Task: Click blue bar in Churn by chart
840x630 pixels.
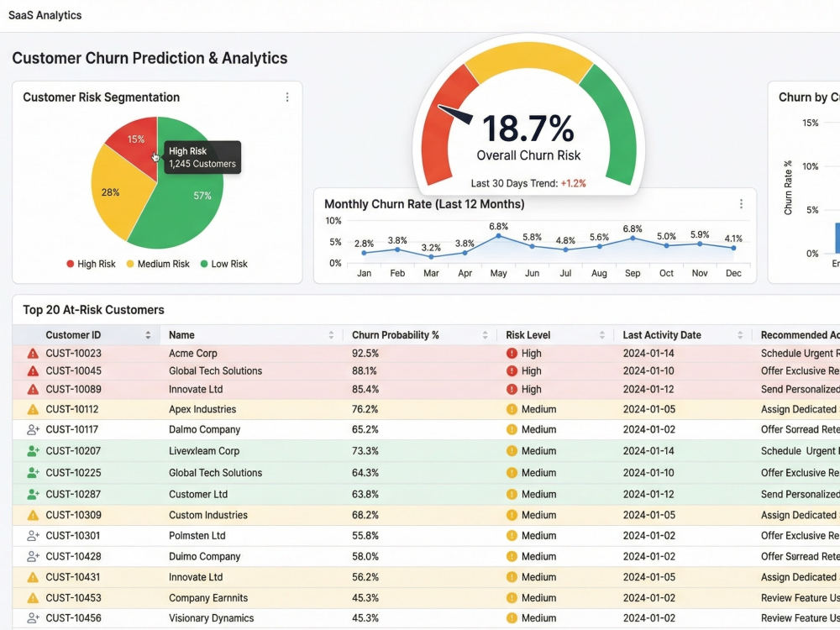Action: tap(837, 238)
